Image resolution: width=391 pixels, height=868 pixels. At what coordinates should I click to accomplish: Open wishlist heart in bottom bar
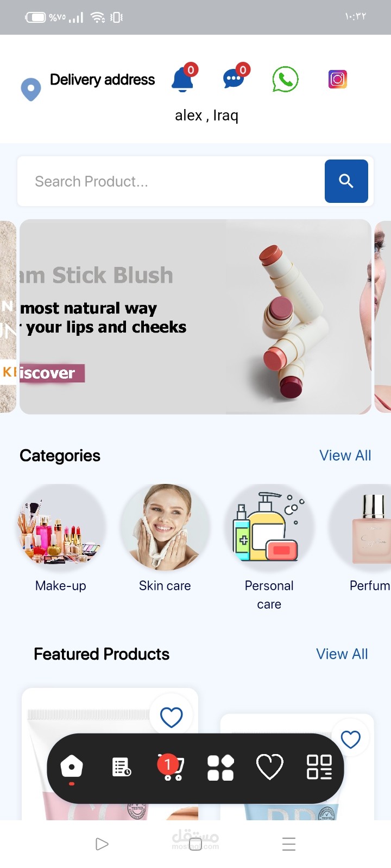coord(269,767)
